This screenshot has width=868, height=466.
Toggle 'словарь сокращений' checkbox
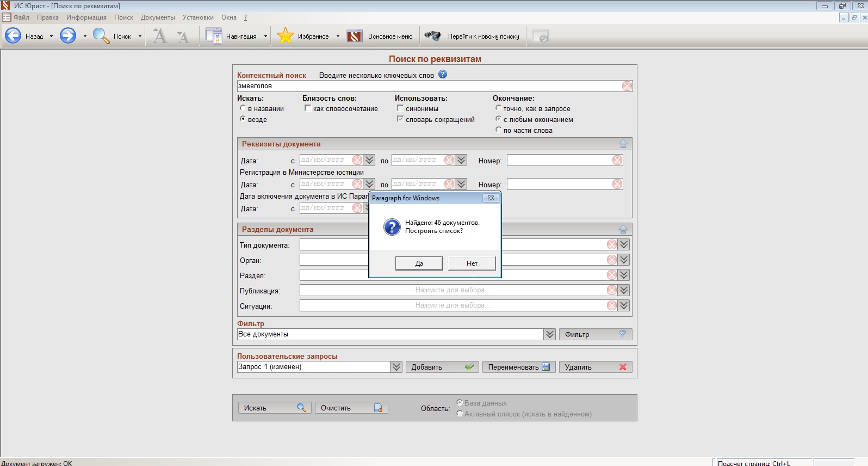click(400, 119)
